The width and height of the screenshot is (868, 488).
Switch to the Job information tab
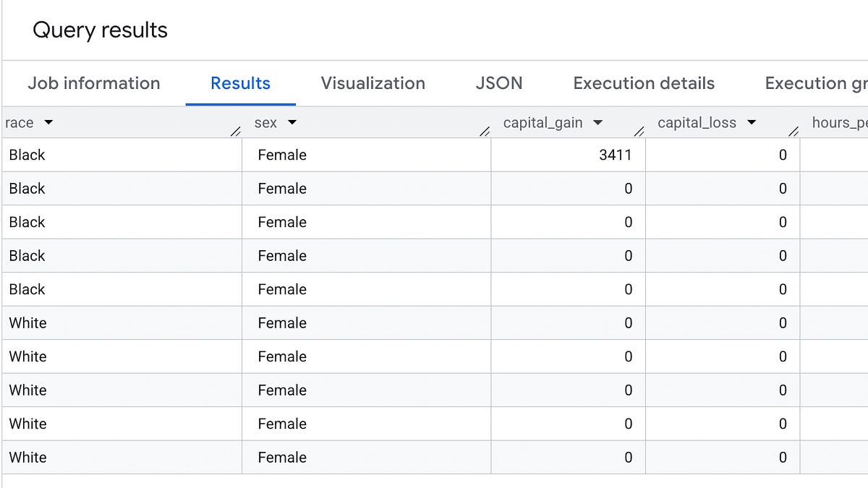[93, 83]
